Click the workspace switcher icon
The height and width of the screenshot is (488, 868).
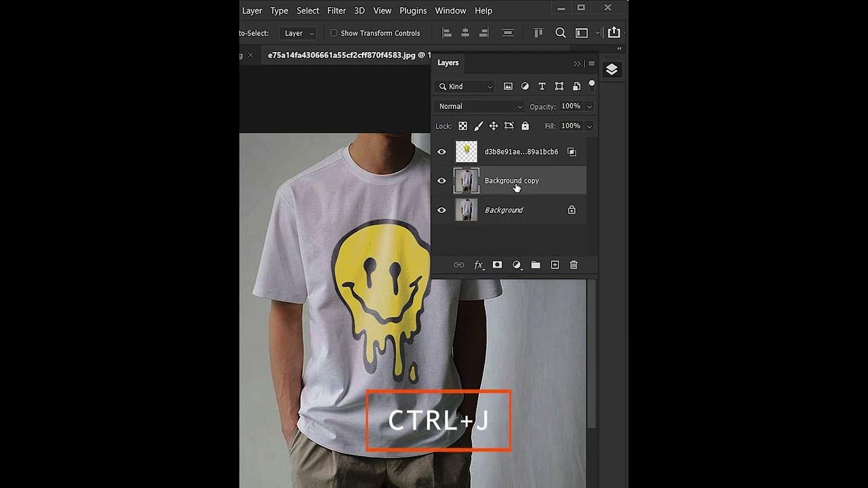(x=582, y=33)
